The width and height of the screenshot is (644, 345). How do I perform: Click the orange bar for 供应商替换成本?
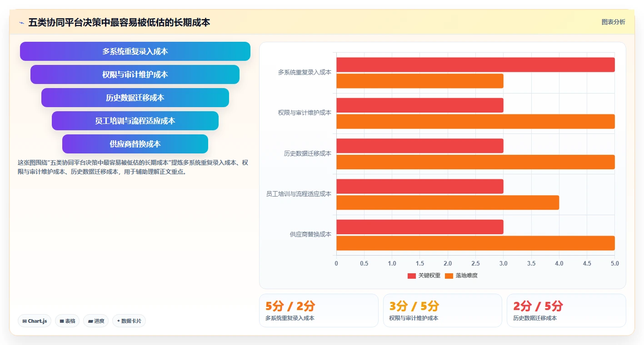point(475,243)
